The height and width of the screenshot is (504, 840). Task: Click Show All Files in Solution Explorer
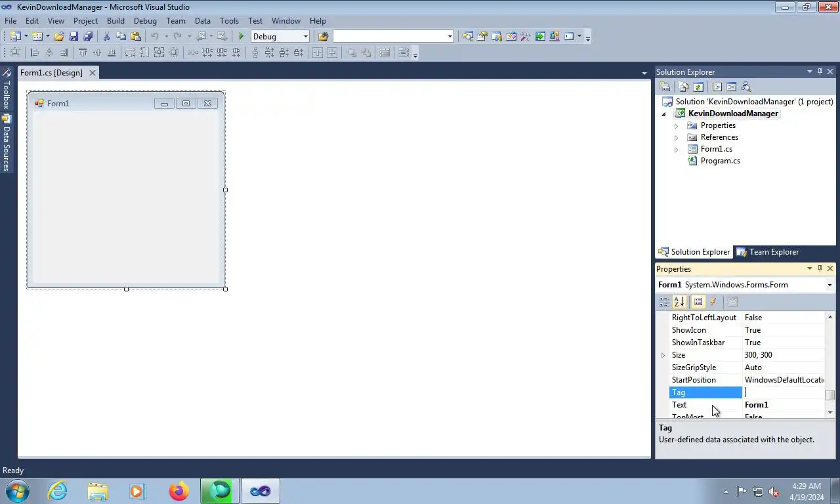point(684,87)
